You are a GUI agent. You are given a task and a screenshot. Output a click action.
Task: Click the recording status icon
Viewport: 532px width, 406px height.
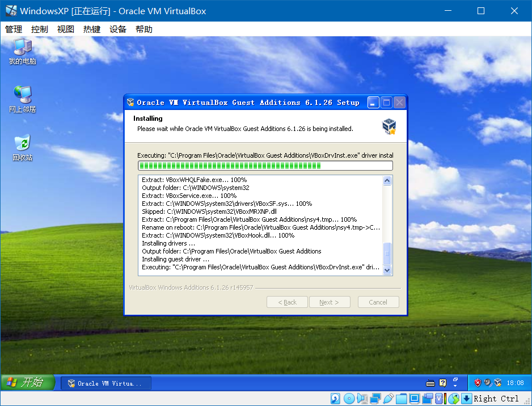click(x=428, y=399)
